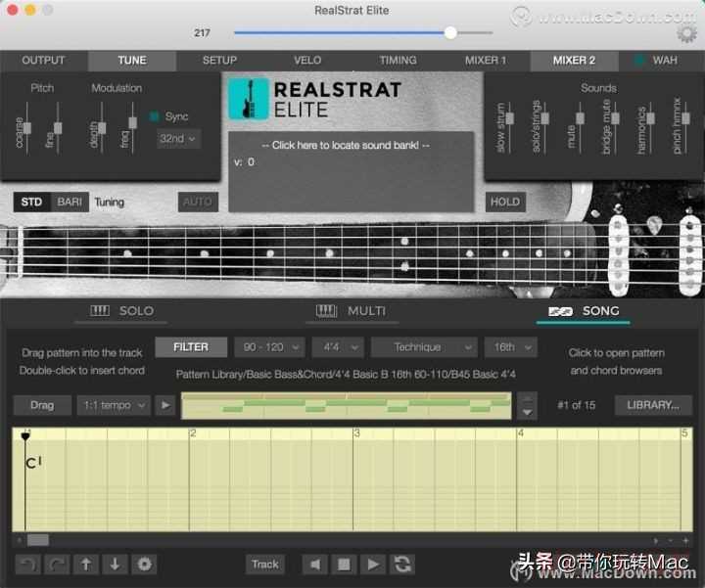Open the song settings gear icon
This screenshot has height=588, width=705.
click(145, 565)
